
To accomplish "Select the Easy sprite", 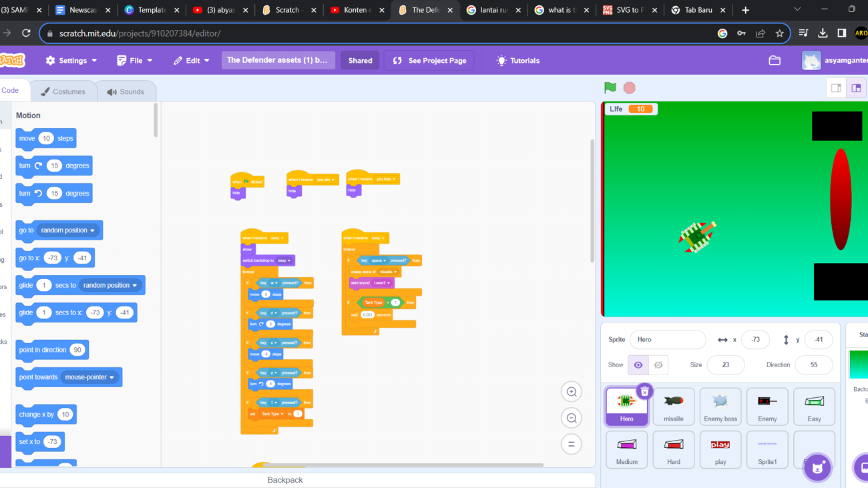I will pos(814,407).
